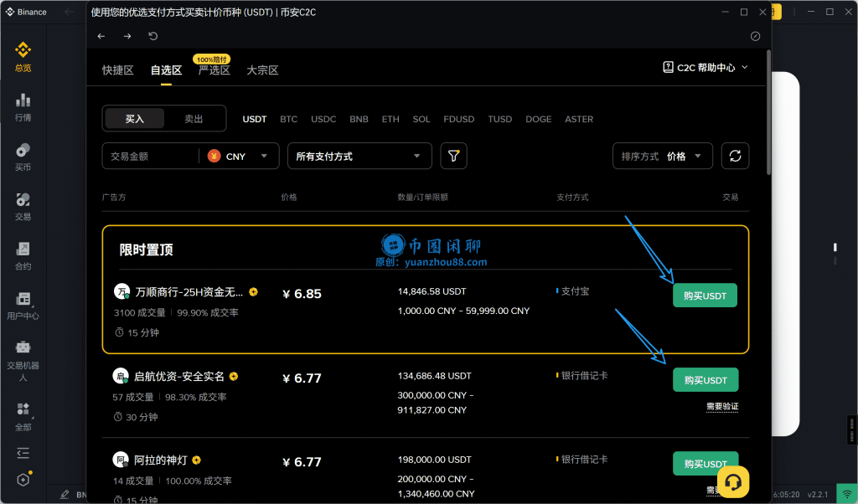This screenshot has width=858, height=504.
Task: Expand the C2C 帮助中心 menu
Action: point(706,68)
